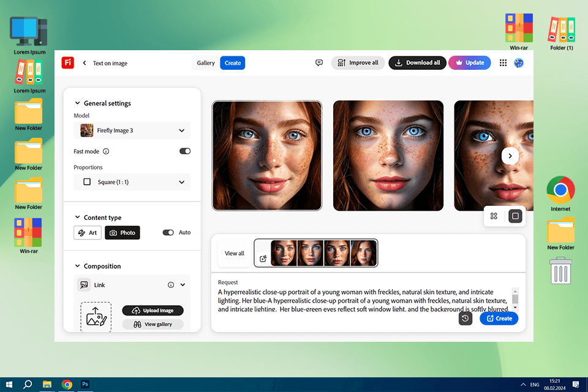
Task: Click the blue Create generate button
Action: point(499,318)
